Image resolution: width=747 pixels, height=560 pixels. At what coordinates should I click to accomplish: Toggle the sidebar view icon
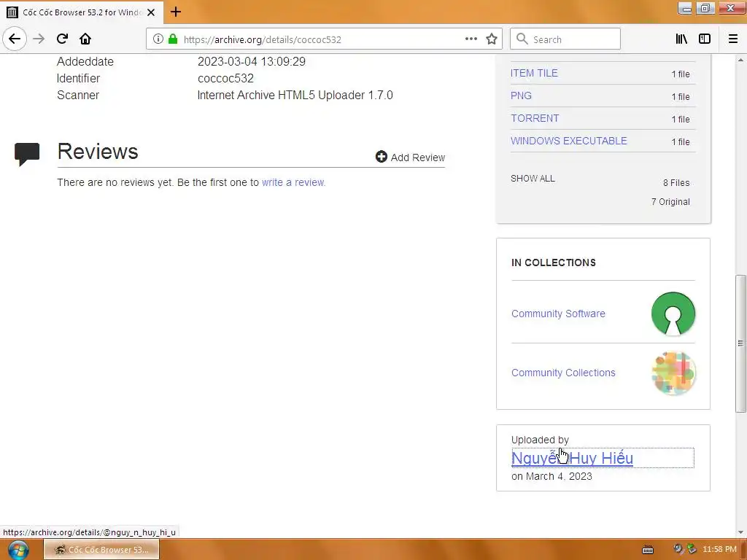705,39
